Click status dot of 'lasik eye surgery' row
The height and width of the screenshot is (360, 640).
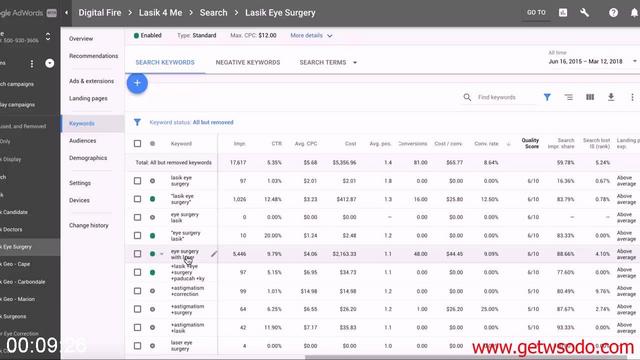(x=152, y=180)
